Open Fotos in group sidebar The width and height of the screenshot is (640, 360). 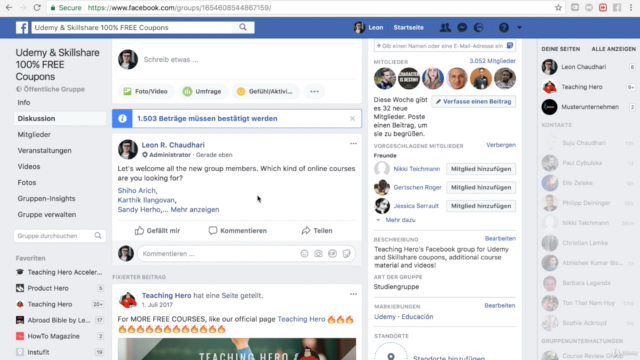tap(27, 182)
